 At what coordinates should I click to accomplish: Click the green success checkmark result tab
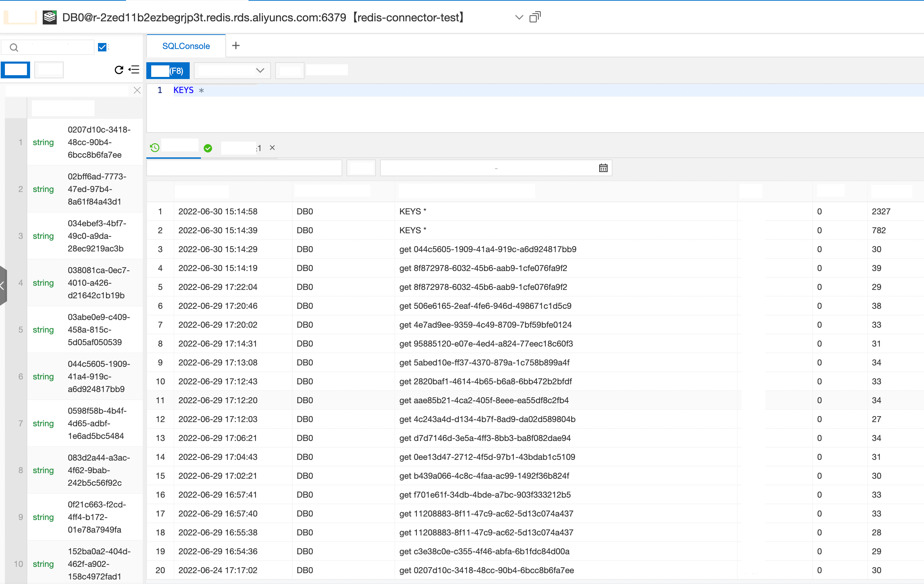[x=208, y=148]
